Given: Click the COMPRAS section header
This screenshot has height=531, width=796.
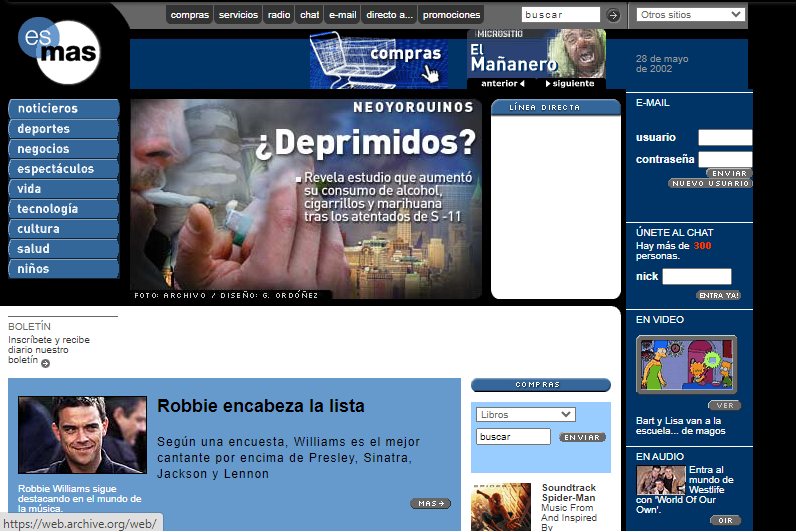Looking at the screenshot, I should click(541, 385).
